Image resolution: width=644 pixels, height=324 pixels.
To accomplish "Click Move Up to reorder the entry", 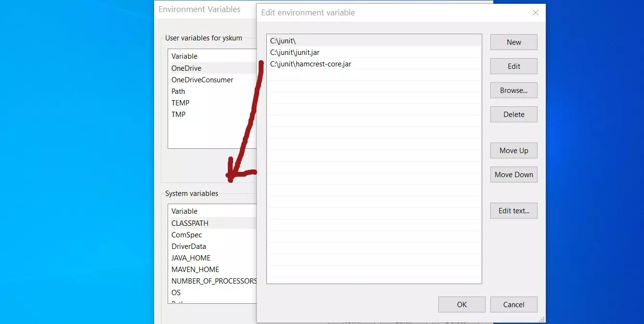I will (x=513, y=150).
